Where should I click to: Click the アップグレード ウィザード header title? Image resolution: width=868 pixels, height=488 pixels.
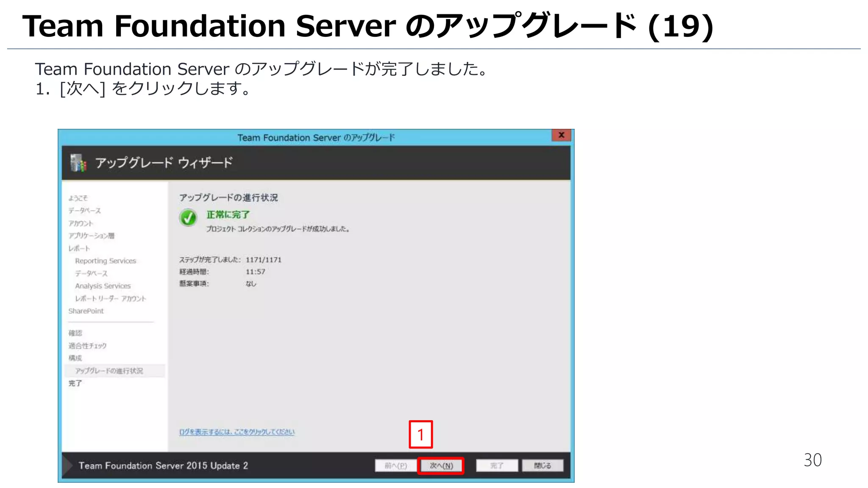coord(164,163)
